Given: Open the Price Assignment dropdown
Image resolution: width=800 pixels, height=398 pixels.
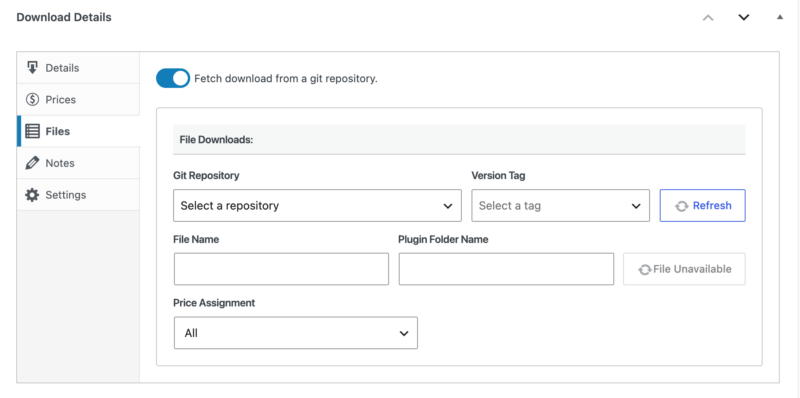Looking at the screenshot, I should pos(296,333).
